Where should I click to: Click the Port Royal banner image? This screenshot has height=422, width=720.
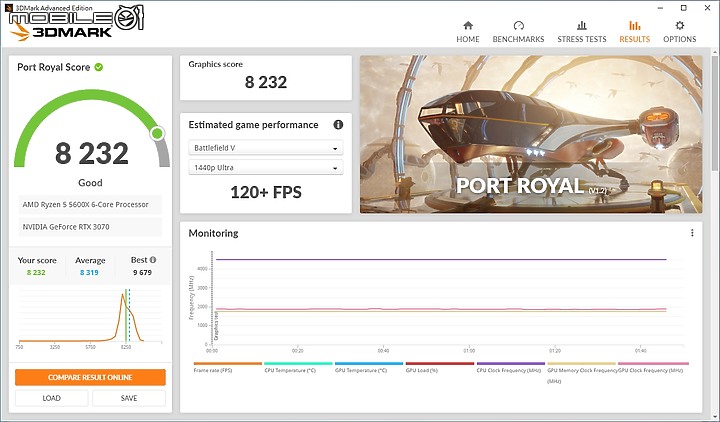coord(531,134)
